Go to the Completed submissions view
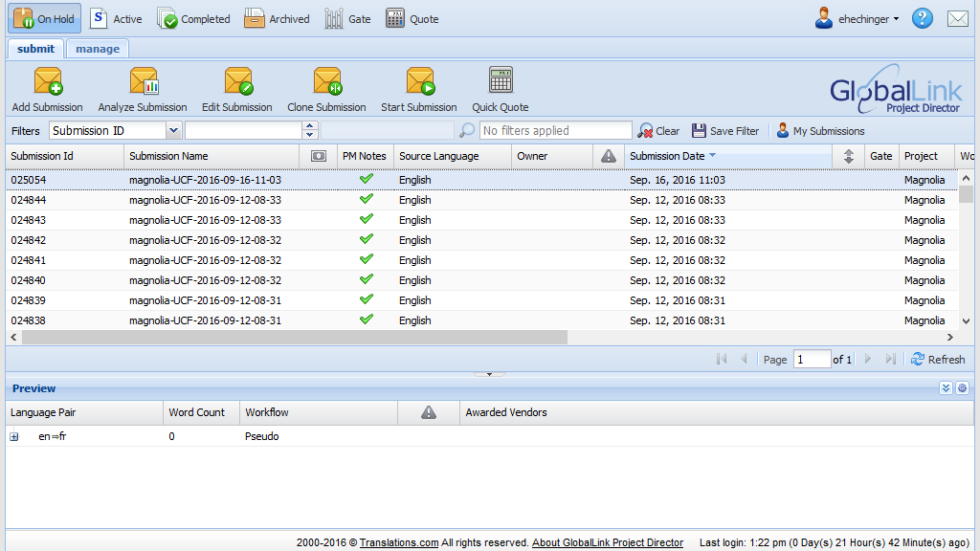Image resolution: width=980 pixels, height=551 pixels. coord(194,18)
